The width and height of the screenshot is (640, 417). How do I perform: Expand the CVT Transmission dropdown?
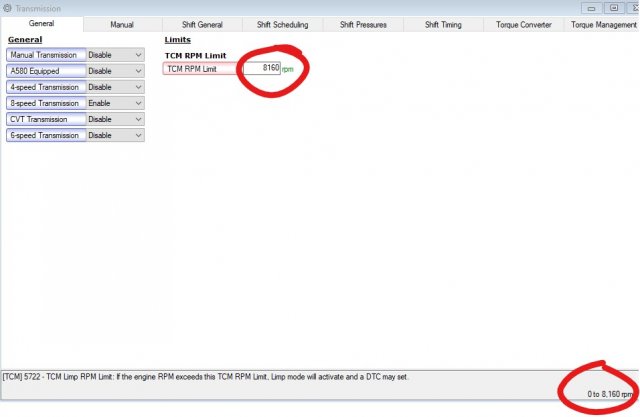point(115,119)
